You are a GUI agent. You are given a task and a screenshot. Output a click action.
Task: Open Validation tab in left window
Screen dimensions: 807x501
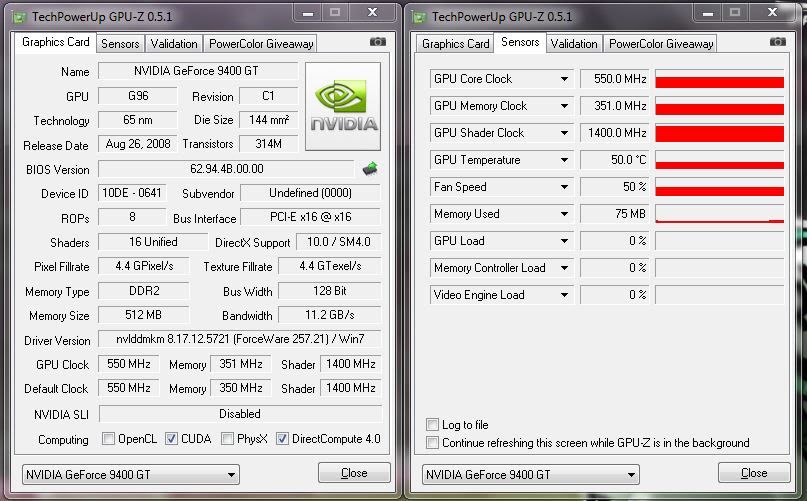(x=173, y=44)
